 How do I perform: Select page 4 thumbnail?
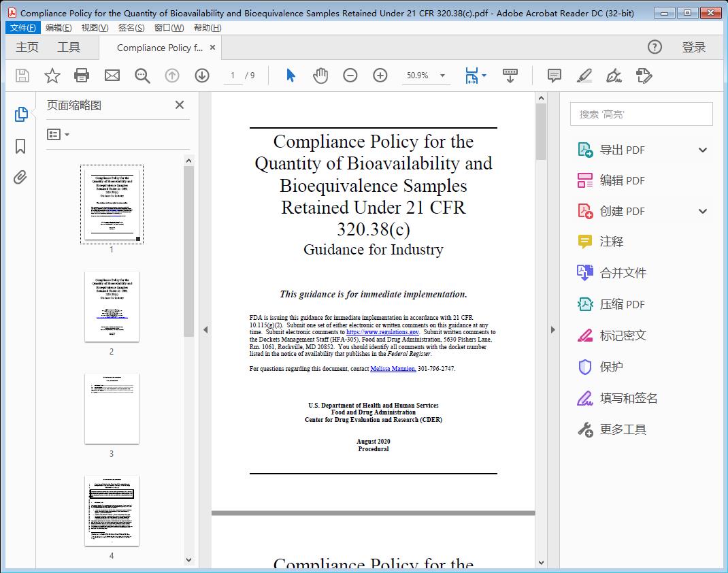[112, 511]
